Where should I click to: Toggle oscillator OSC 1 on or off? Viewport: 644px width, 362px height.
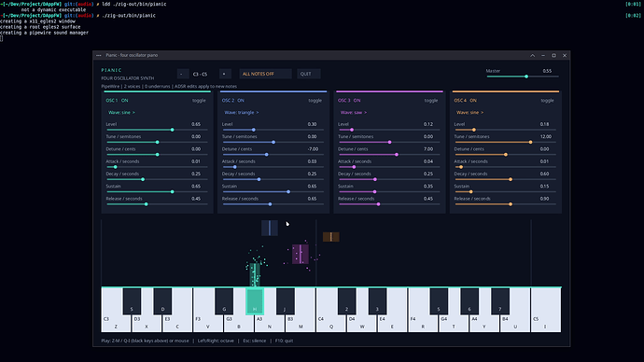click(199, 101)
